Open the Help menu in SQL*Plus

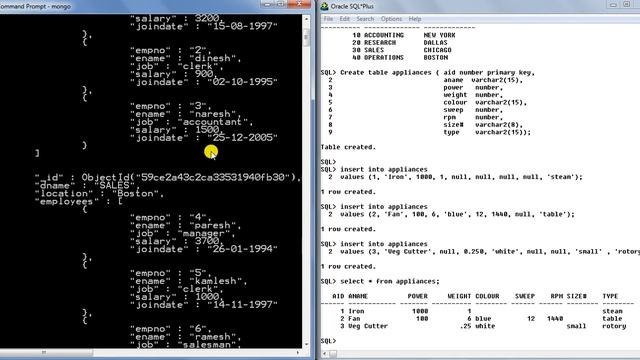coord(415,19)
